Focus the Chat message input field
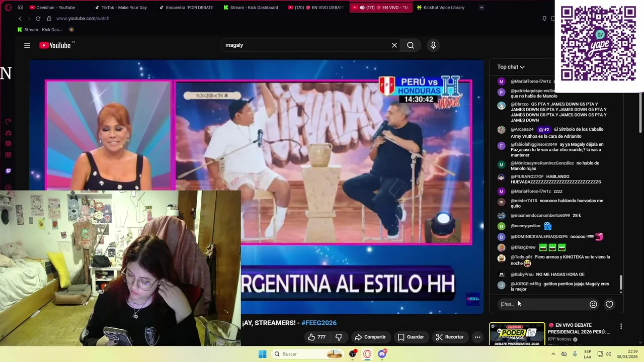The width and height of the screenshot is (644, 362). pyautogui.click(x=542, y=304)
